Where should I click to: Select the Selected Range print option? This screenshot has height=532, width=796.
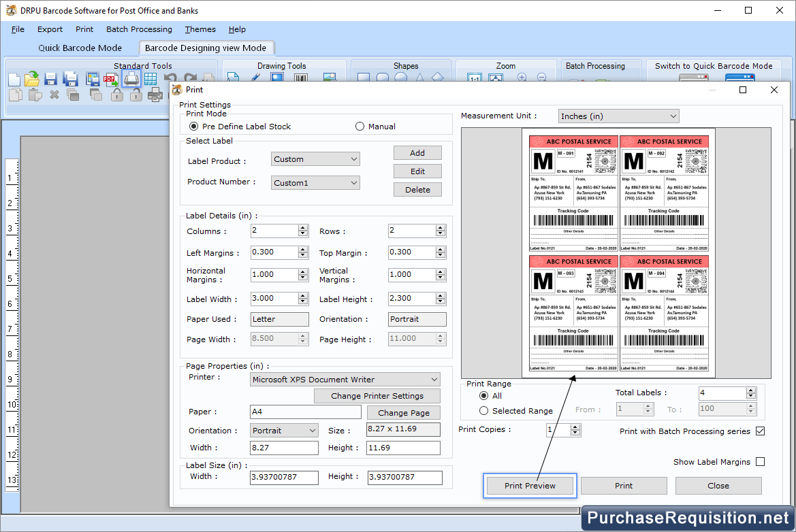click(483, 410)
